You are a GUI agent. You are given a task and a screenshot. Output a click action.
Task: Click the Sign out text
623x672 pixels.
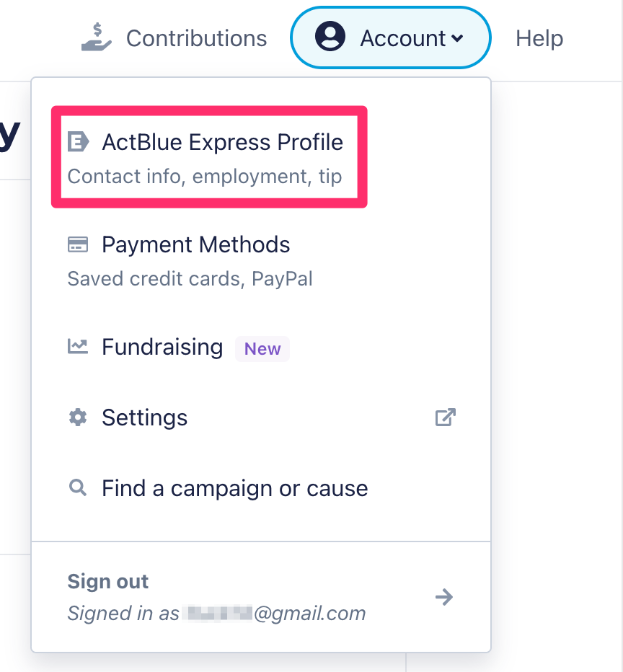[108, 582]
